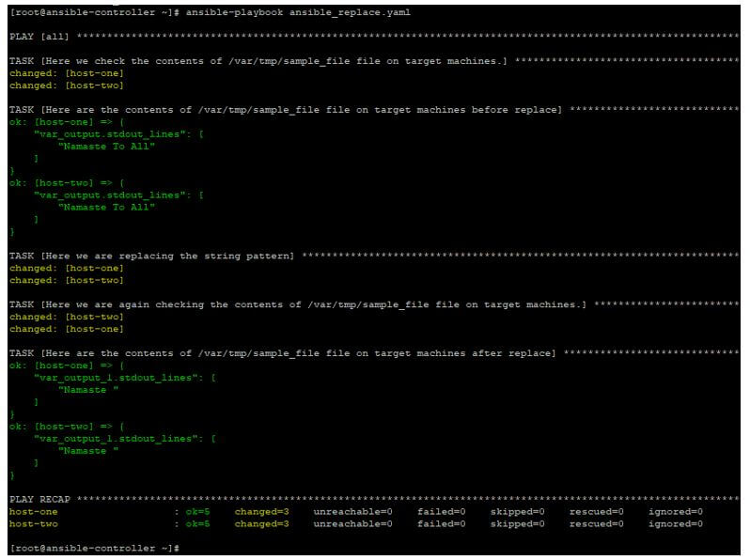The width and height of the screenshot is (750, 560).
Task: Click the PLAY [all] header line
Action: coord(39,36)
